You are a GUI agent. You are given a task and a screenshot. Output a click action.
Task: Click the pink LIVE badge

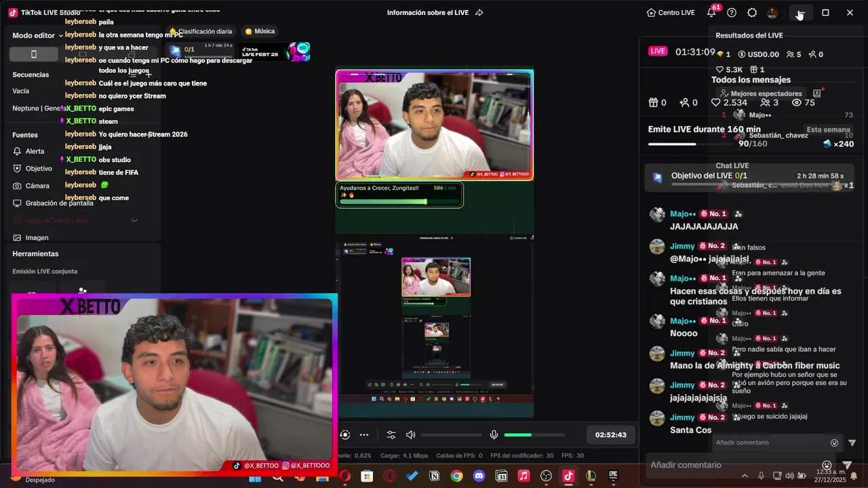tap(658, 52)
